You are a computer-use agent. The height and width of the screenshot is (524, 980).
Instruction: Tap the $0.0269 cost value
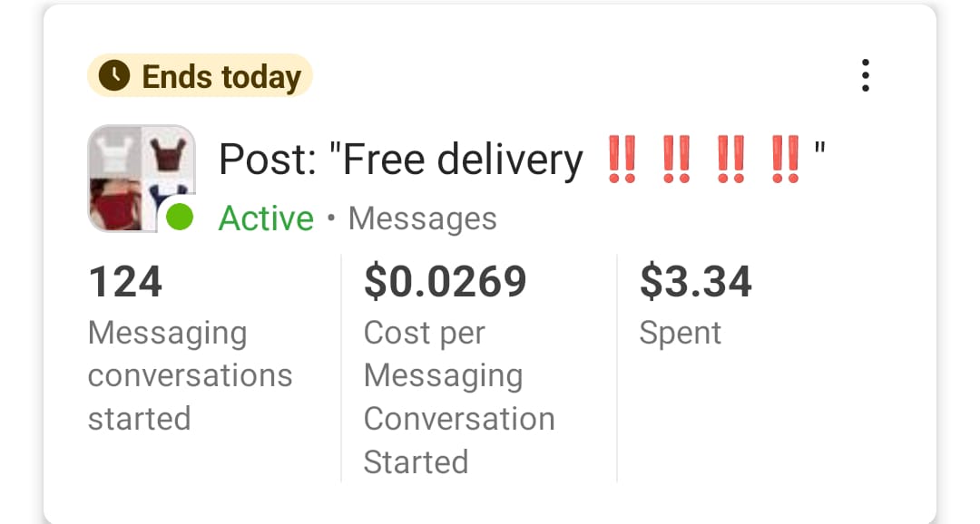click(445, 281)
